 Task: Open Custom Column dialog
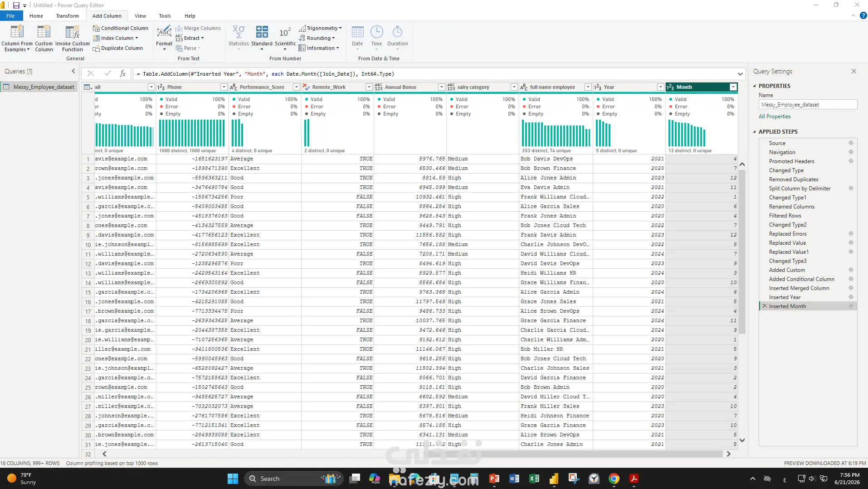point(44,39)
